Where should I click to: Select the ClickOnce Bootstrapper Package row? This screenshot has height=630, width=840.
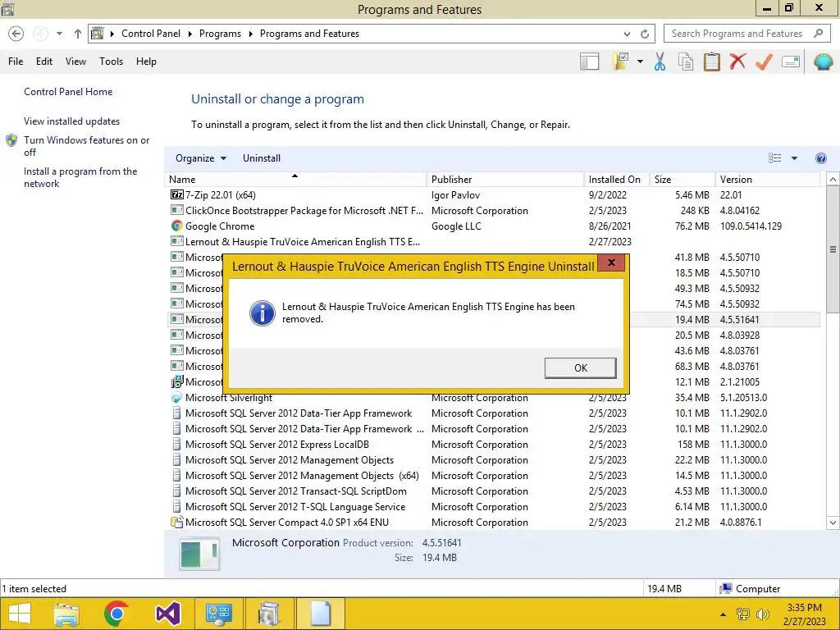coord(493,211)
